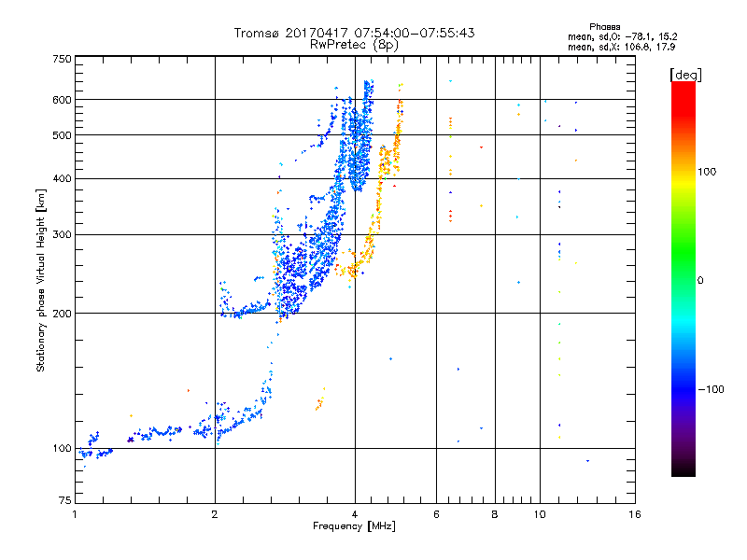Viewport: 747px width, 560px height.
Task: Click the '8' x-axis tick label
Action: (x=495, y=514)
